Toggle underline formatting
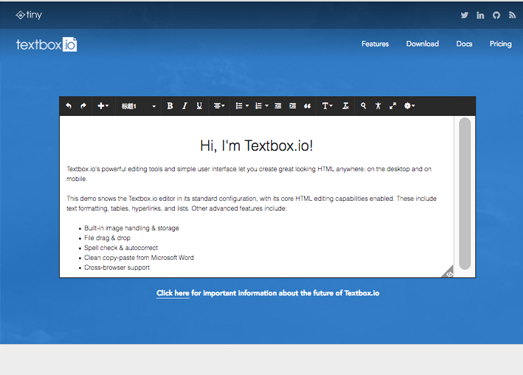The image size is (523, 375). 199,106
